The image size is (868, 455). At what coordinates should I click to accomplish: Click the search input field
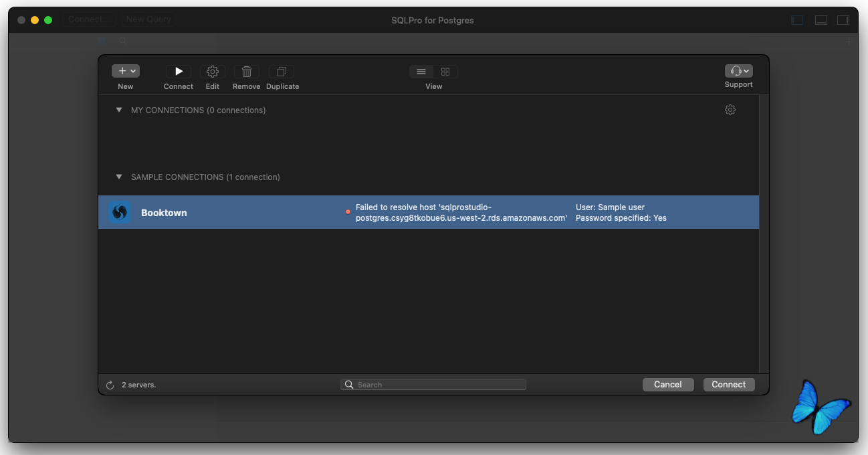[433, 385]
